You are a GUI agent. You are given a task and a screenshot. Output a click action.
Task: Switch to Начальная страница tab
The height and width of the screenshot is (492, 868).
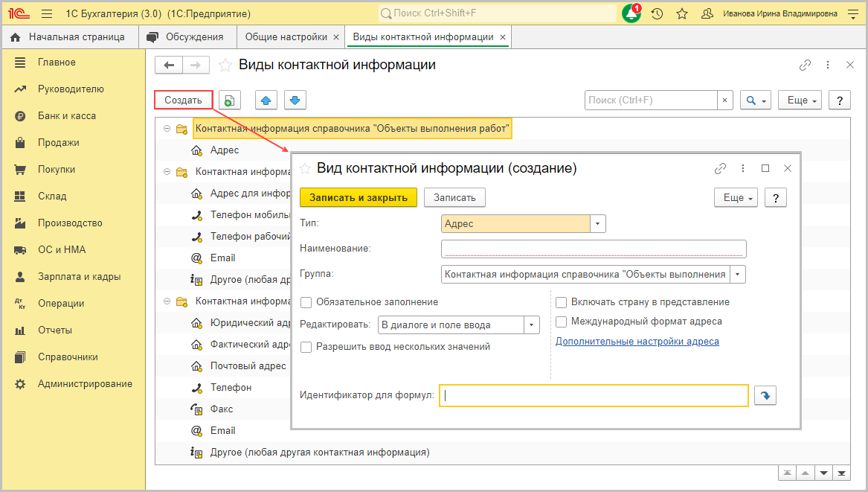[68, 37]
